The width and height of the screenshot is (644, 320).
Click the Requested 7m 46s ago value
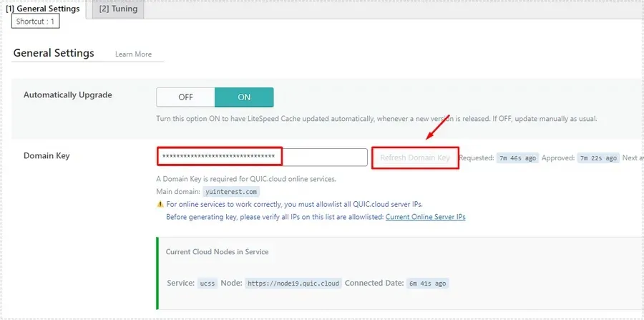pos(517,158)
